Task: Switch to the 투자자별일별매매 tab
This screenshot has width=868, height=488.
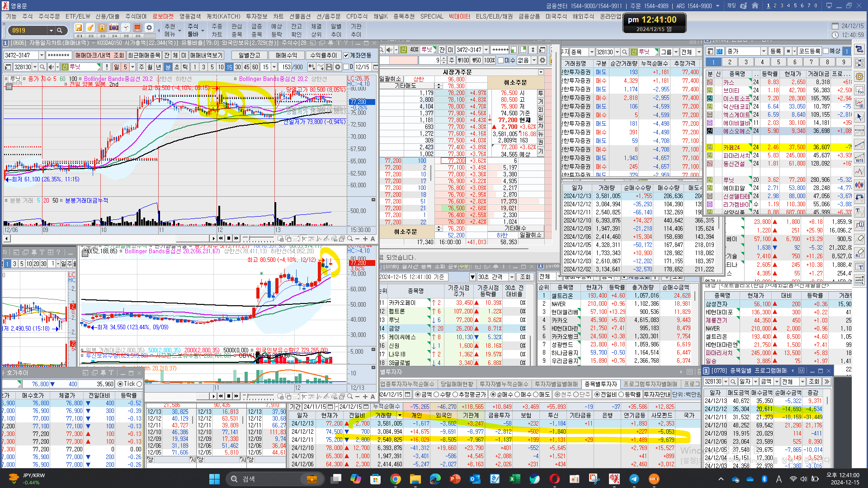Action: (556, 384)
